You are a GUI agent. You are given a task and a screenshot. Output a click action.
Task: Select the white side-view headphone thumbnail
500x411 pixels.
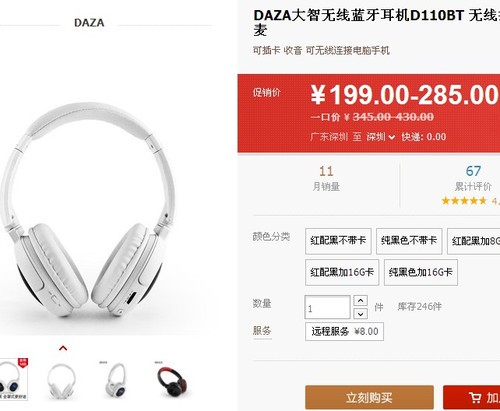[116, 380]
